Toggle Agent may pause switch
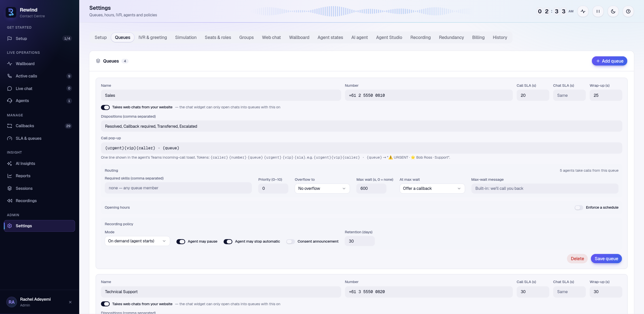644x314 pixels. (x=181, y=242)
